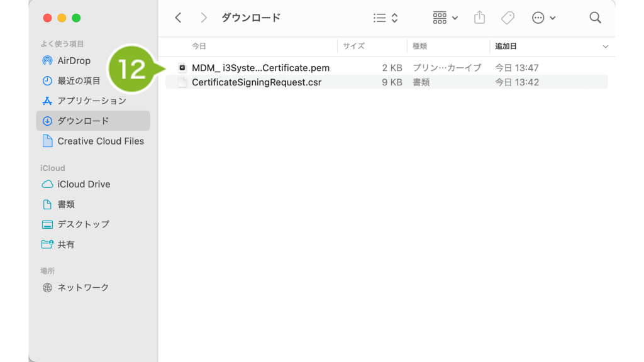This screenshot has width=644, height=362.
Task: Click the back navigation arrow
Action: click(178, 18)
